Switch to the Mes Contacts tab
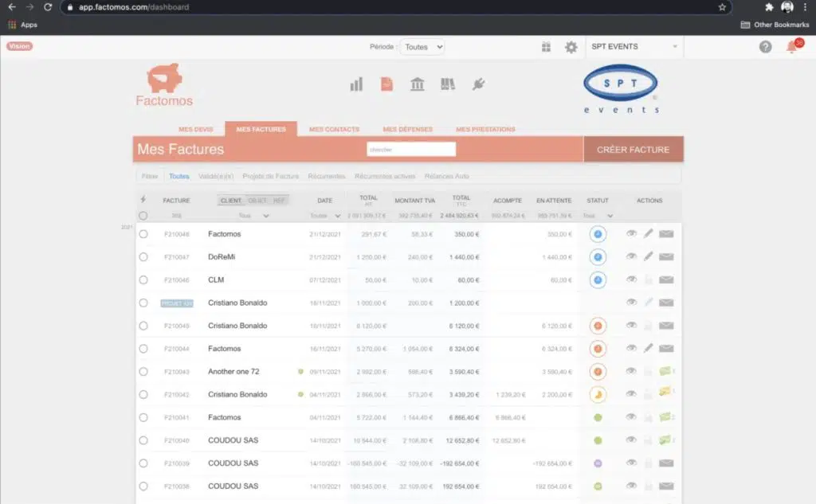 tap(334, 129)
